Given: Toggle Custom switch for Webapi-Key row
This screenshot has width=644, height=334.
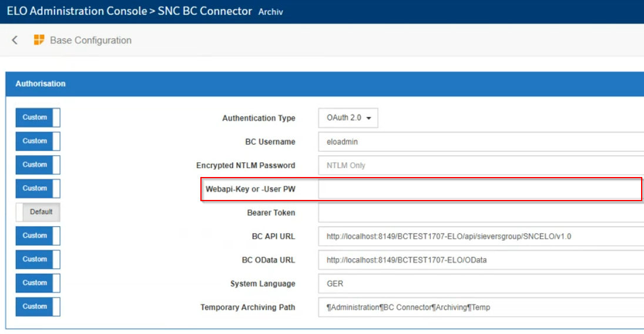Looking at the screenshot, I should [x=38, y=188].
